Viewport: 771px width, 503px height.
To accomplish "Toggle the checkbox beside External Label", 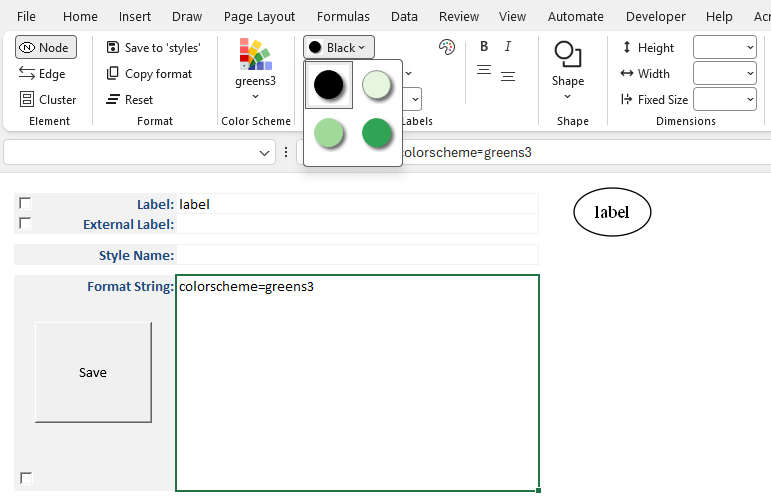I will [x=25, y=223].
